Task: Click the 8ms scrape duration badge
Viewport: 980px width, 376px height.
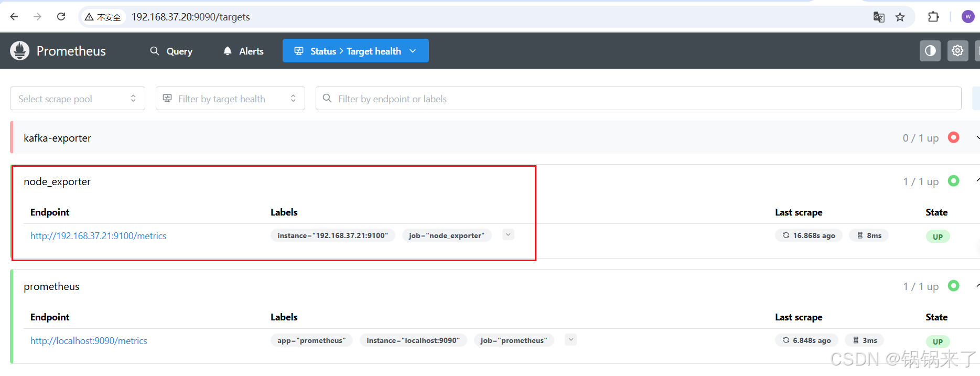Action: (869, 235)
